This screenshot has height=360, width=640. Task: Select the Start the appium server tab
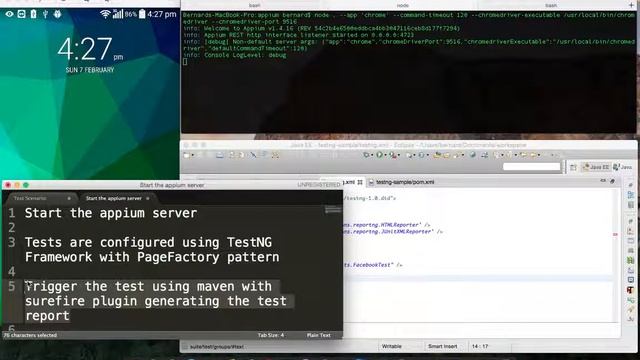[x=113, y=198]
